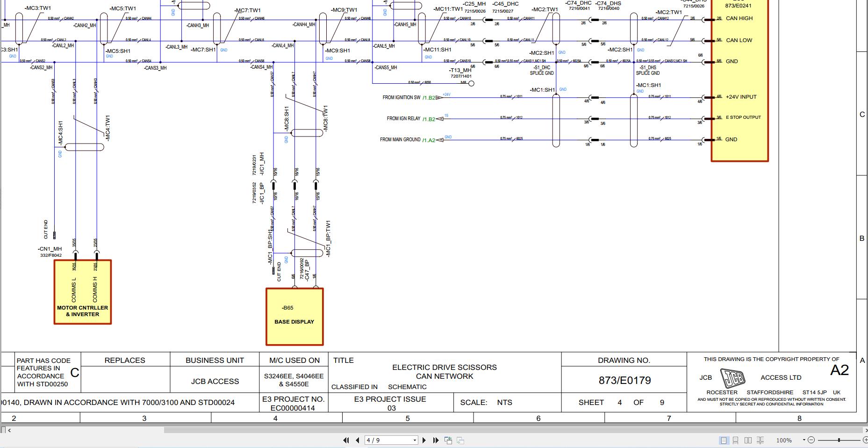Click the /1.B2 link for FROM IGN RELAY
The height and width of the screenshot is (448, 868).
click(x=429, y=119)
